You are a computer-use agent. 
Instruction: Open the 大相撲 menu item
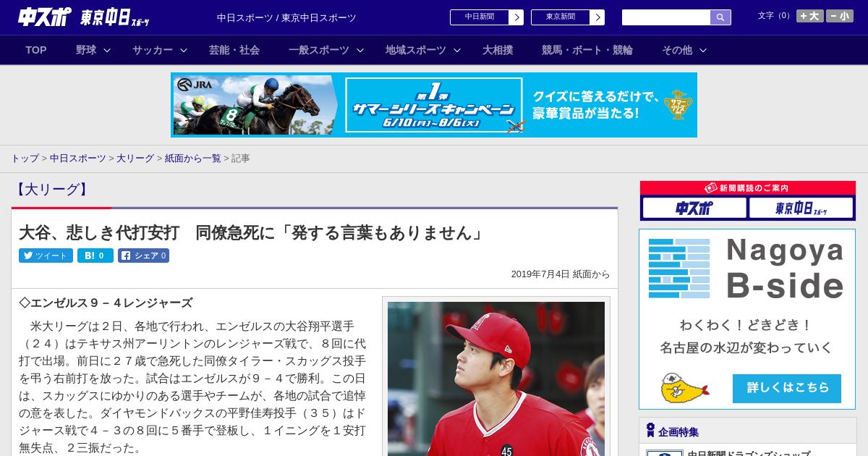(x=498, y=50)
